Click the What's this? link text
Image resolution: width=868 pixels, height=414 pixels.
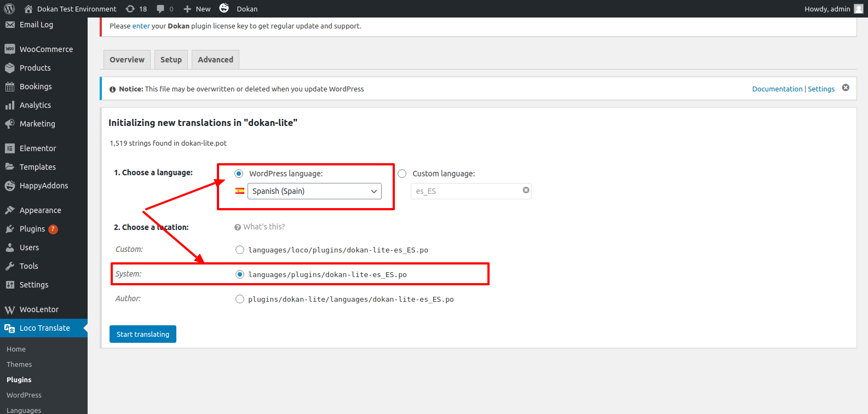coord(264,227)
